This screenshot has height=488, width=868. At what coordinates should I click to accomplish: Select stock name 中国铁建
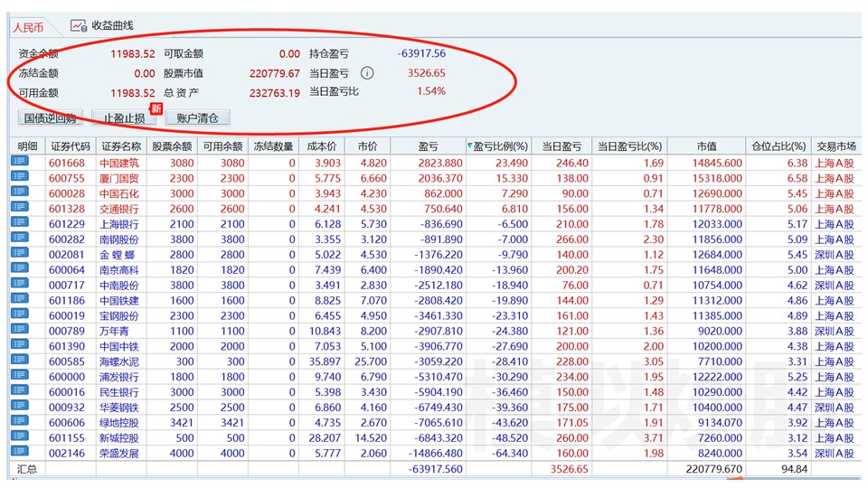[119, 300]
